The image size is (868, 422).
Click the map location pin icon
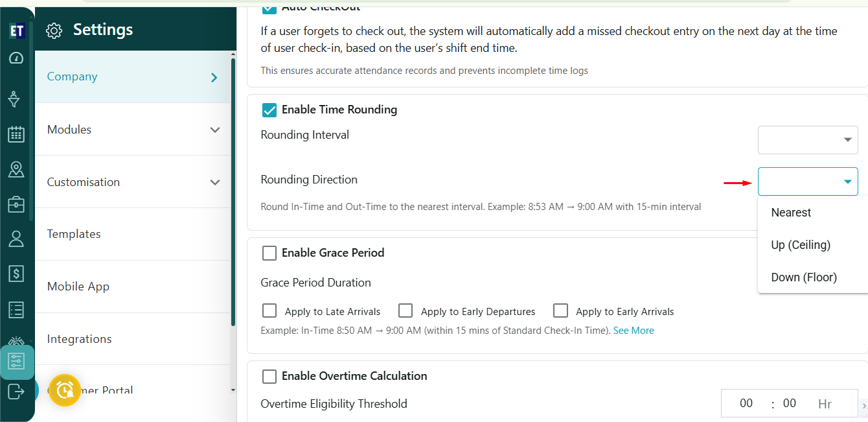point(16,169)
